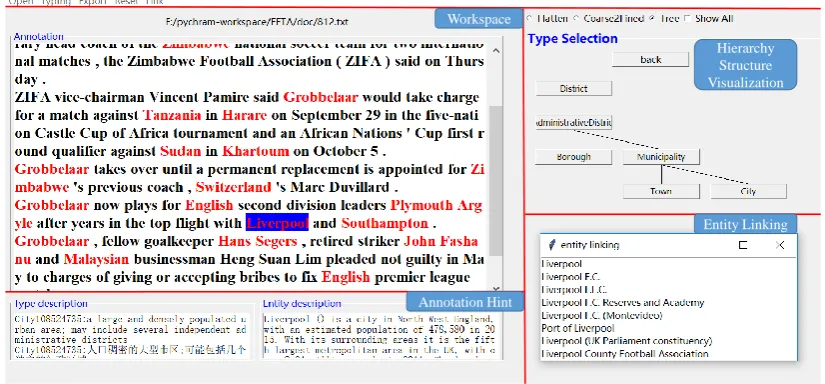Click the red 'Tanzania' entity mention
The image size is (825, 384).
pos(172,115)
